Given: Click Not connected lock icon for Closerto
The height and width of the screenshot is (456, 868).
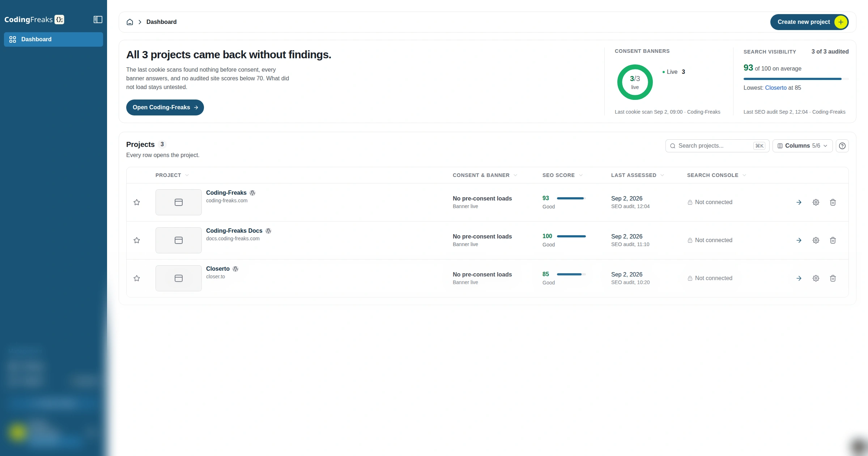Looking at the screenshot, I should pyautogui.click(x=690, y=279).
